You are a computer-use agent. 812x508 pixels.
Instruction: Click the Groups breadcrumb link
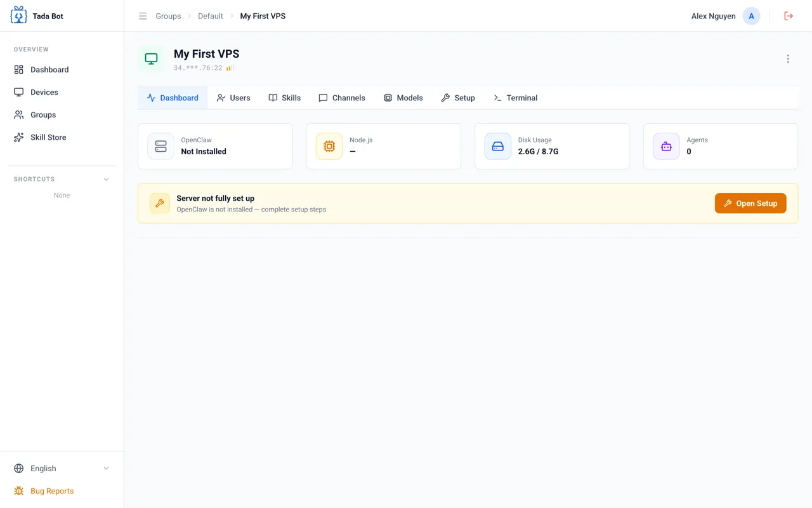pyautogui.click(x=168, y=16)
